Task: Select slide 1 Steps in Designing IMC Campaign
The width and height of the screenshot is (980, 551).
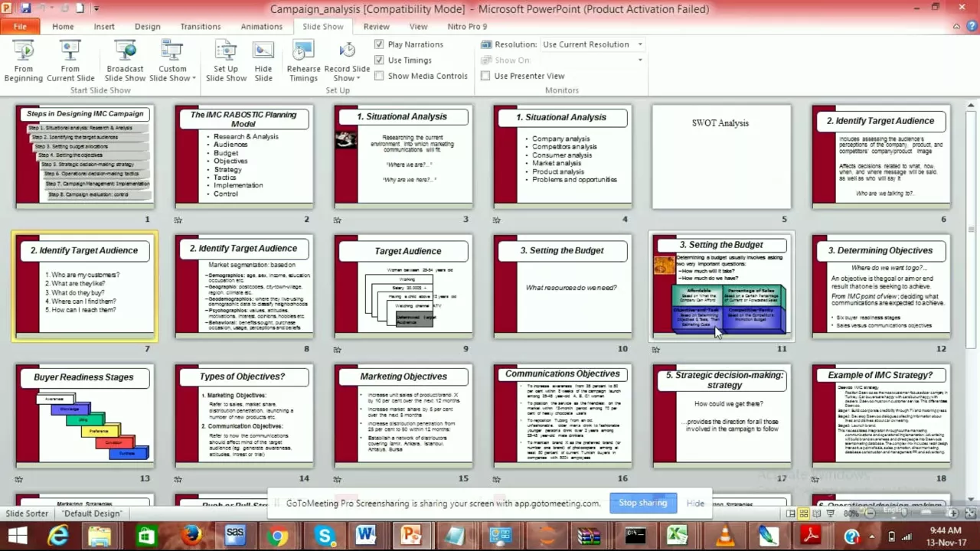Action: click(84, 156)
